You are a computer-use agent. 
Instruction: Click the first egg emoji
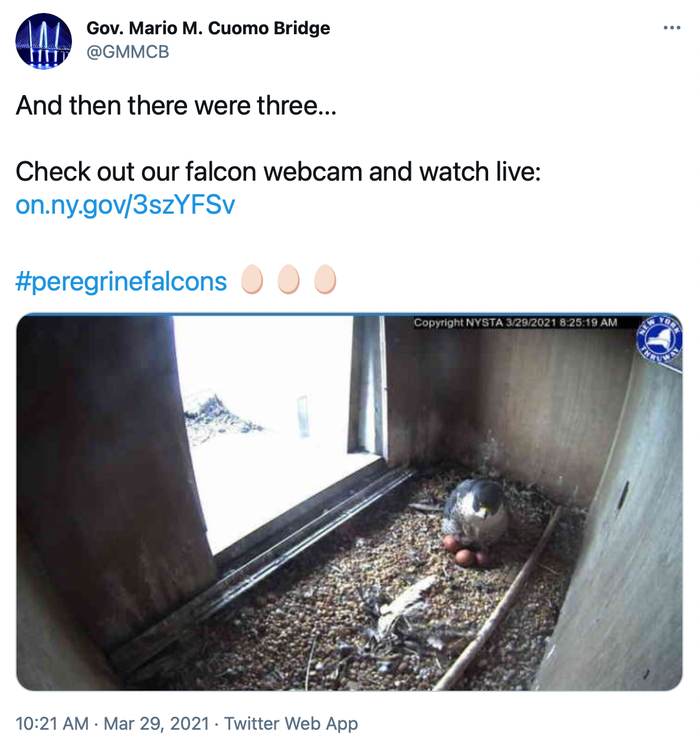pos(252,280)
